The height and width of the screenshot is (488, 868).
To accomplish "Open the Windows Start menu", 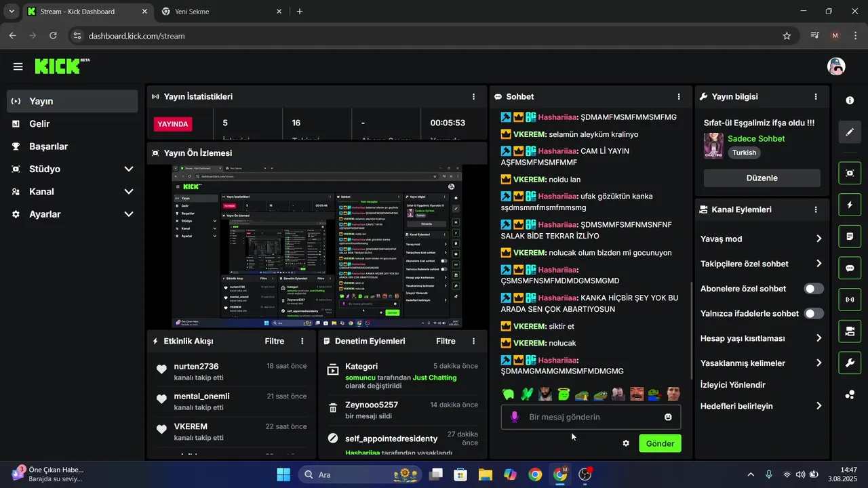I will pos(283,474).
